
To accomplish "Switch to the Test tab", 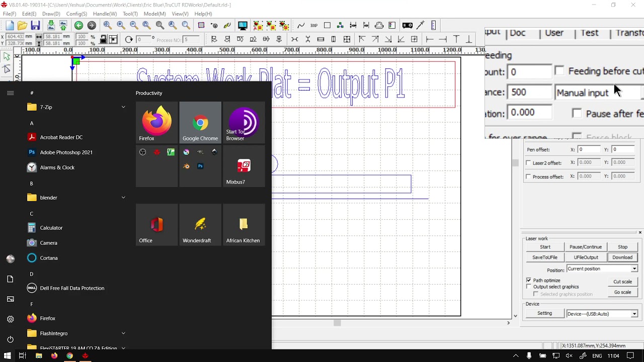I will point(590,33).
